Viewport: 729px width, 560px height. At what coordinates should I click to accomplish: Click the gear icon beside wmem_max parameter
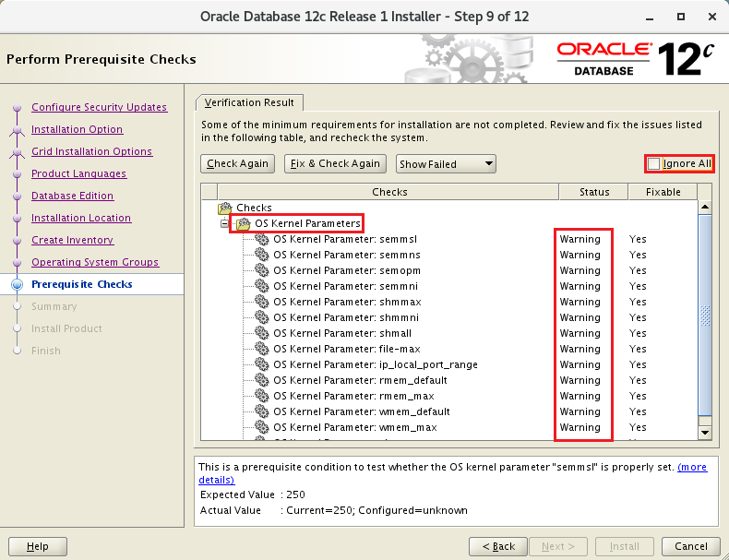pos(262,427)
